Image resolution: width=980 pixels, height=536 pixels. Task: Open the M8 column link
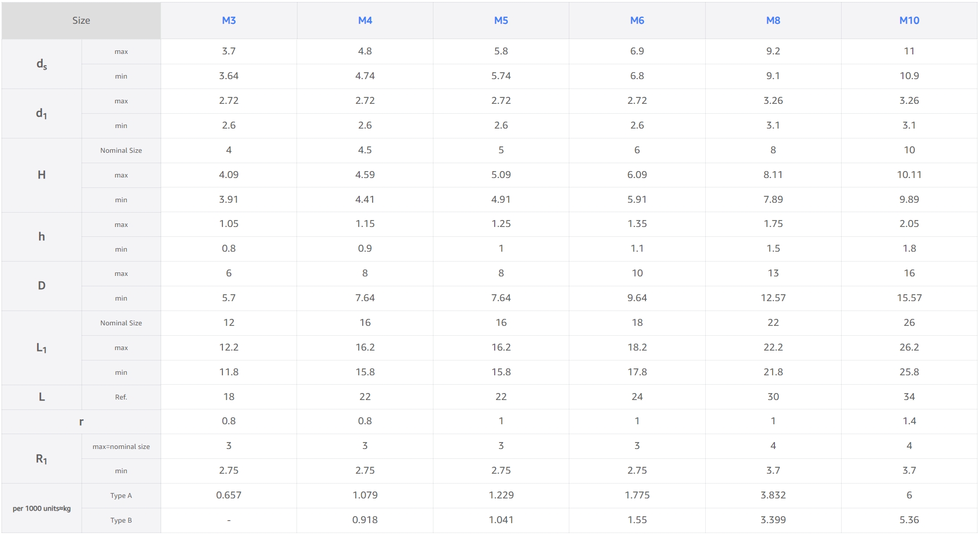click(773, 20)
